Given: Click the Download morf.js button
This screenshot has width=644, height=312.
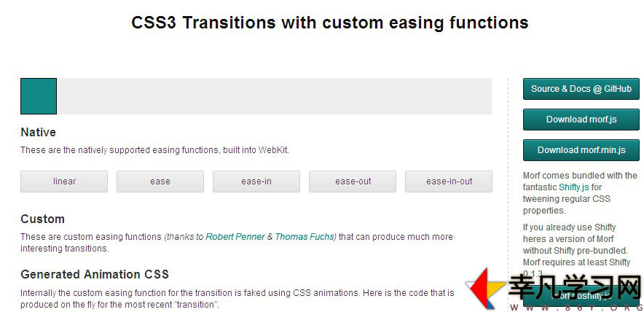Looking at the screenshot, I should click(581, 120).
